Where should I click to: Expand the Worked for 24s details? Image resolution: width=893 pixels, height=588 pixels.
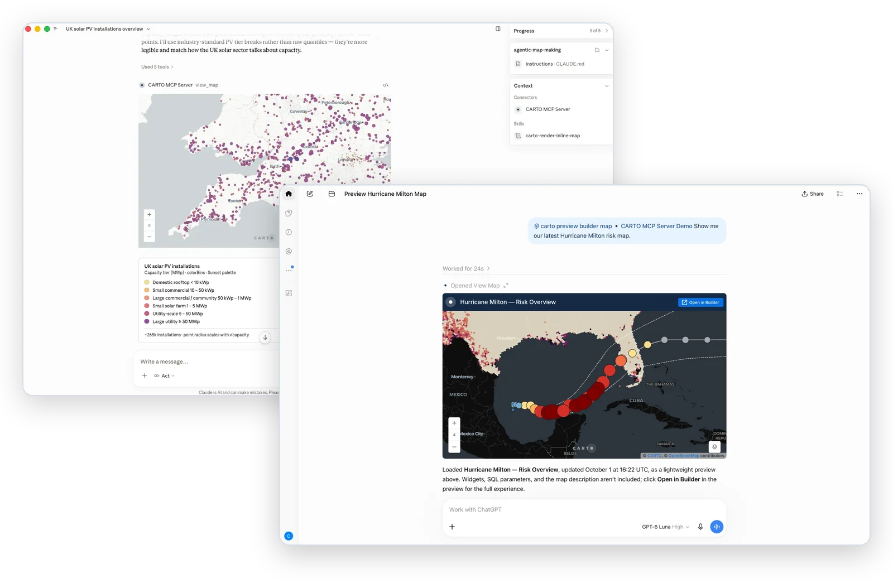point(466,268)
